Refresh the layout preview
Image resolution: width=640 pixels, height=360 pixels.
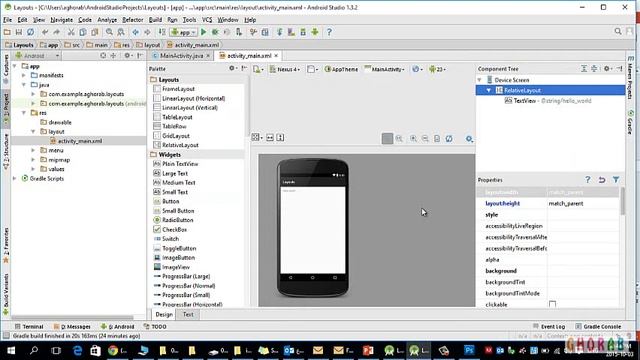click(x=449, y=139)
